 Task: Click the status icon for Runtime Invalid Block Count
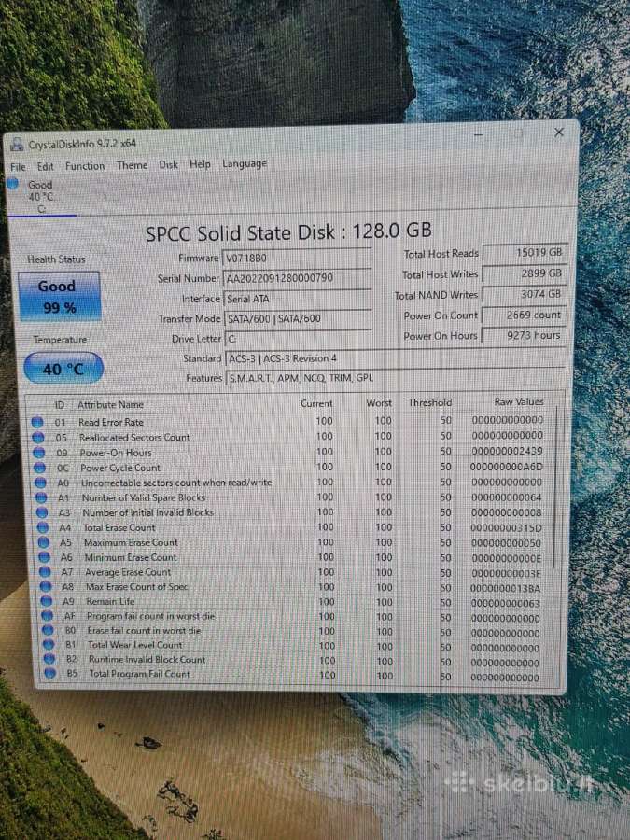point(49,659)
